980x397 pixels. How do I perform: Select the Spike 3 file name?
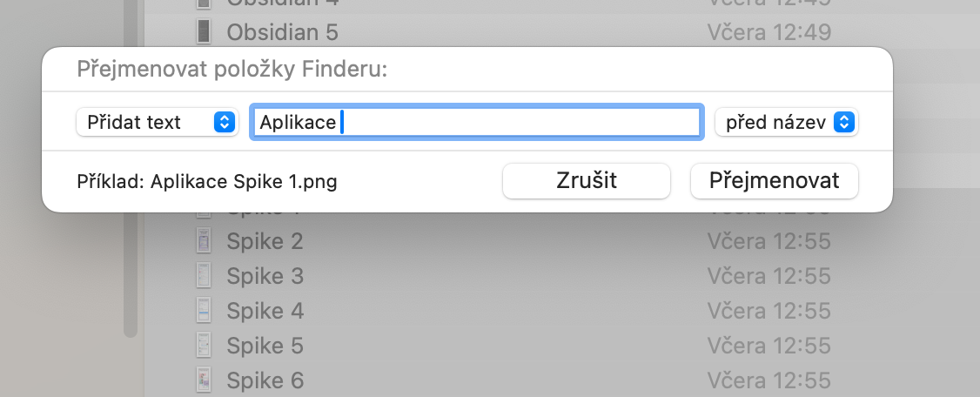pyautogui.click(x=265, y=276)
